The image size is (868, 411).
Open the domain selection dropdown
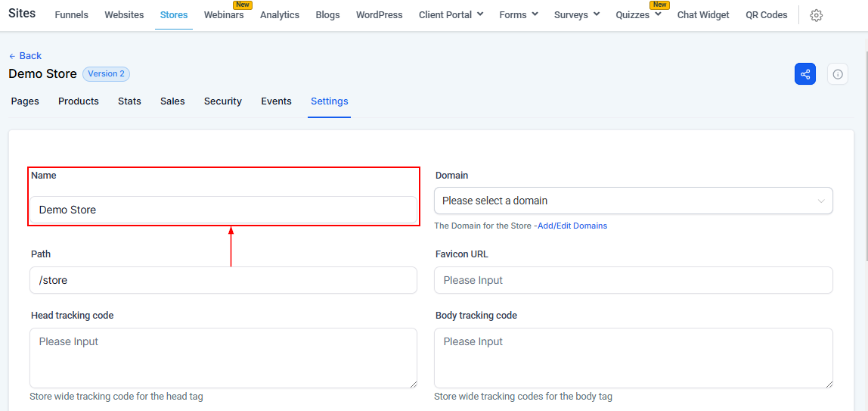(x=633, y=201)
